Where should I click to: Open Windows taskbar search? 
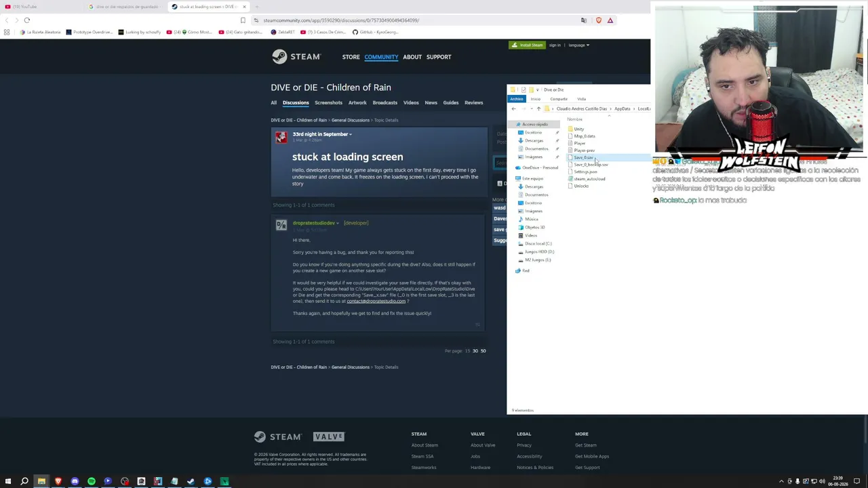pos(24,481)
